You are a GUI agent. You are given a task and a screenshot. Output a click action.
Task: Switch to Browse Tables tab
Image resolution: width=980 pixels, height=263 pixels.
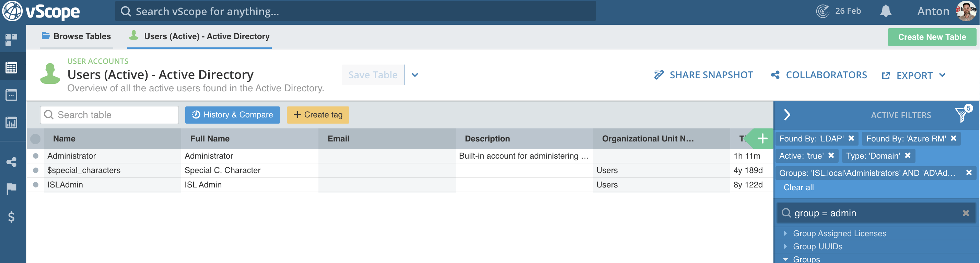[77, 36]
